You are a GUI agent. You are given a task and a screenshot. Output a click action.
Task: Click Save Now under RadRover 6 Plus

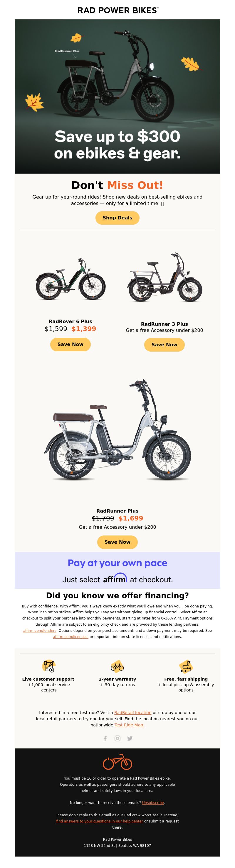point(70,344)
